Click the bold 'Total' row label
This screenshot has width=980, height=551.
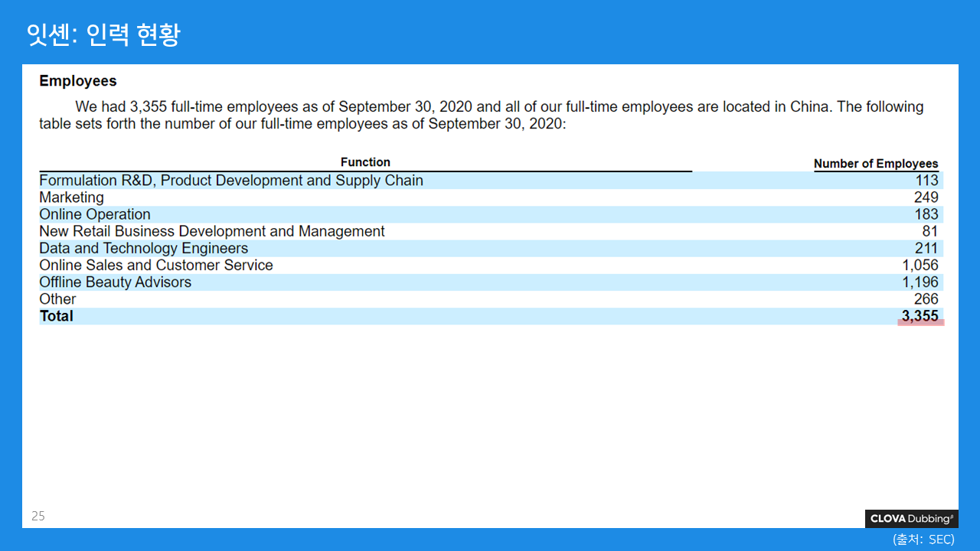pos(57,316)
